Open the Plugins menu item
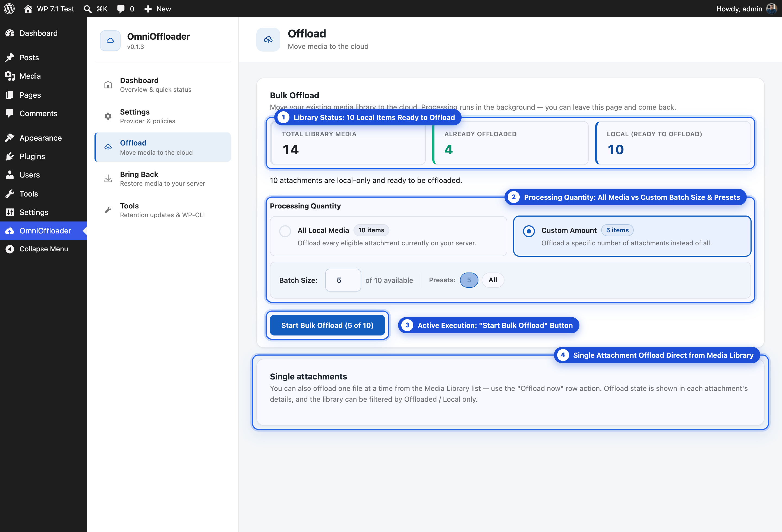This screenshot has height=532, width=782. click(43, 156)
